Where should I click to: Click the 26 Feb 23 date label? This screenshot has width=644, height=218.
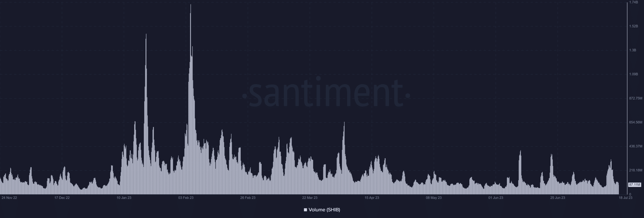tap(248, 198)
